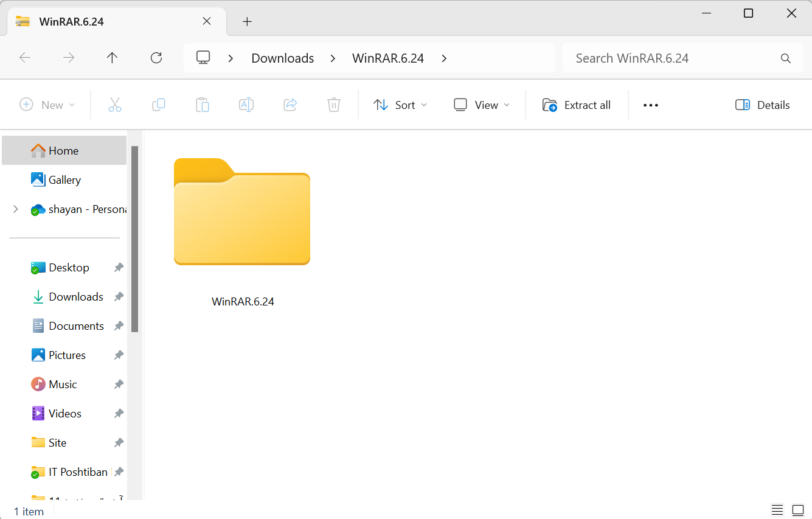Click the WinRAR.6.24 folder name label

point(243,301)
